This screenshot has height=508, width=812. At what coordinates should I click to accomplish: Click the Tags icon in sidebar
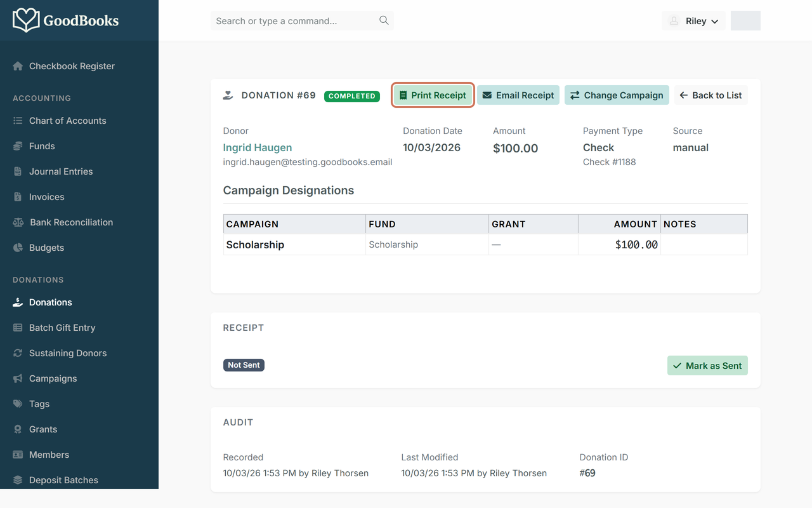(18, 404)
